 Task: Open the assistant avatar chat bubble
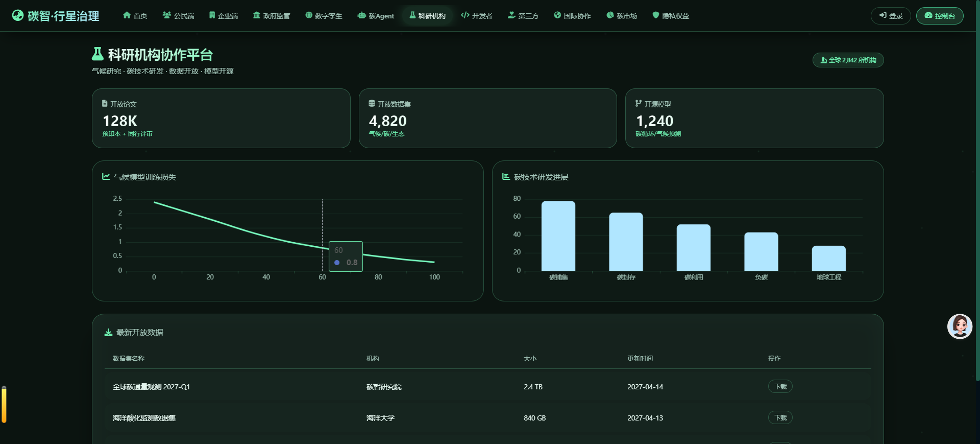(960, 326)
